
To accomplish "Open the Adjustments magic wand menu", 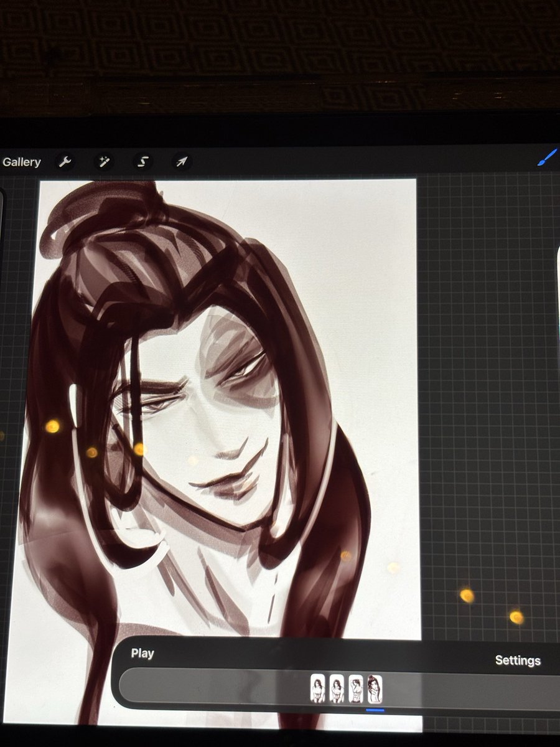I will 103,162.
